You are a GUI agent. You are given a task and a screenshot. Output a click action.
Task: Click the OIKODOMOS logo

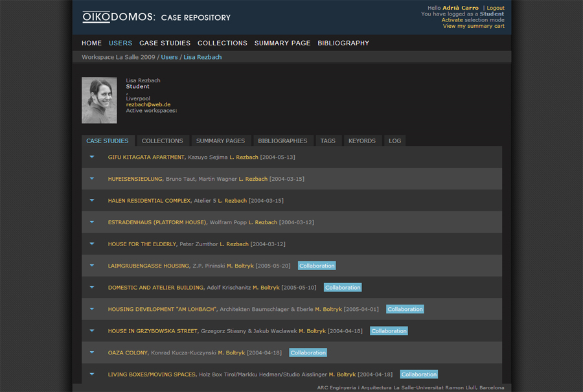point(156,17)
